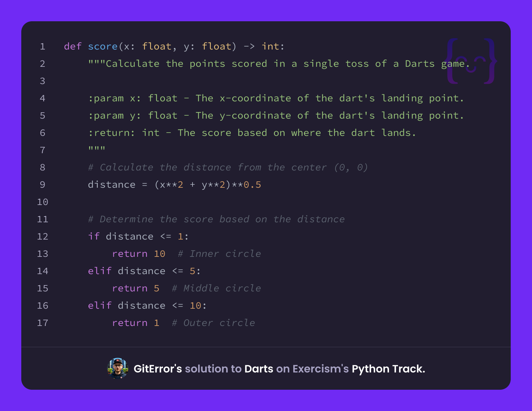The width and height of the screenshot is (532, 411).
Task: Click the return 10 statement
Action: (x=139, y=254)
